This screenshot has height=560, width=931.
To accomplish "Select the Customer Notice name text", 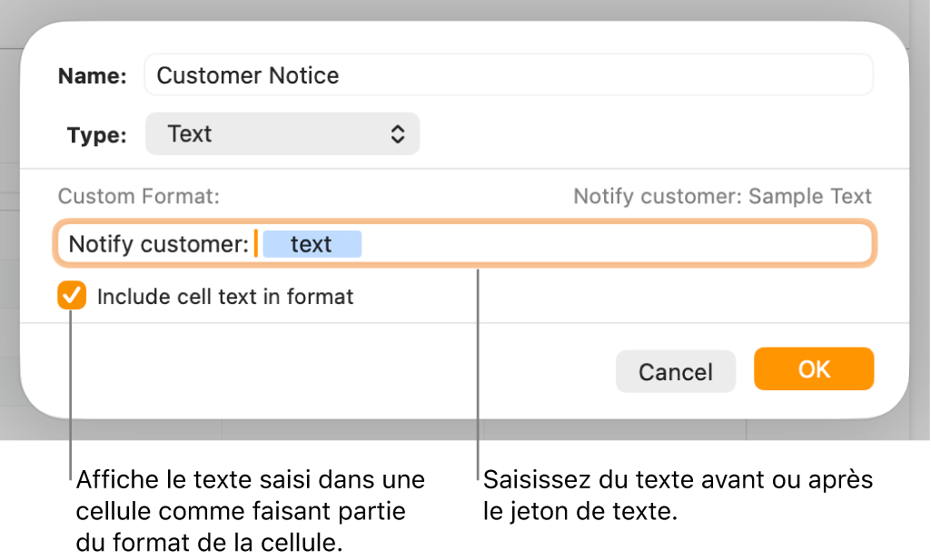I will pos(246,75).
